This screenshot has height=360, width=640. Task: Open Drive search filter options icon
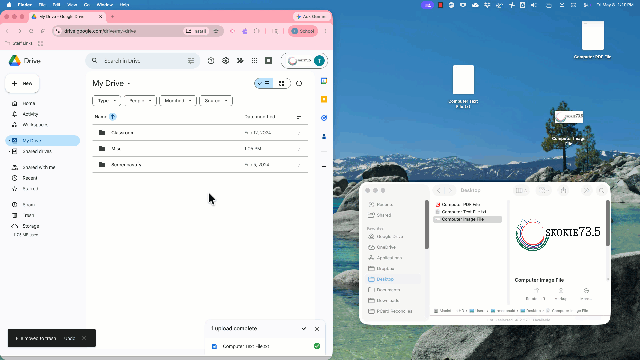[x=191, y=61]
